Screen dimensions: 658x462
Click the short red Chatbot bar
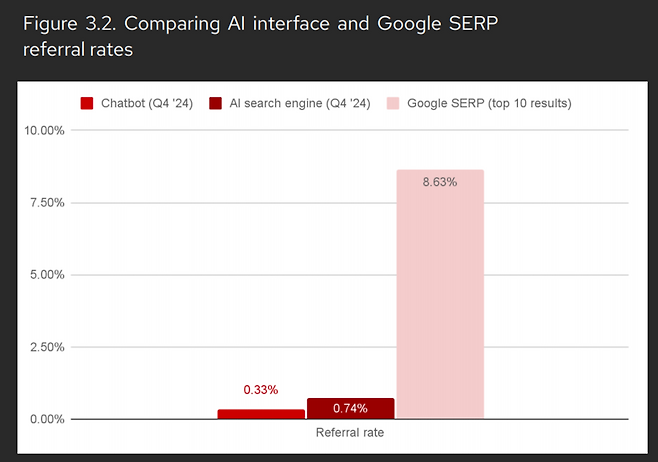(261, 414)
